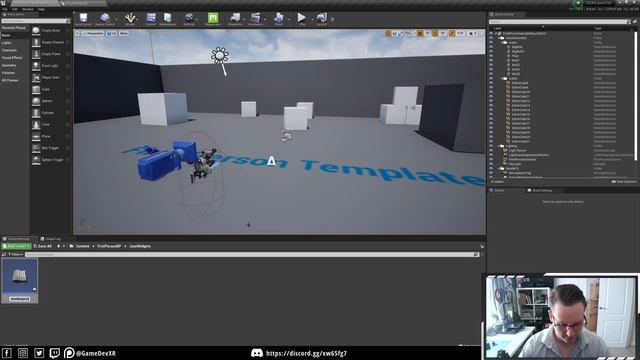Open the Perspective viewport dropdown

pos(93,33)
